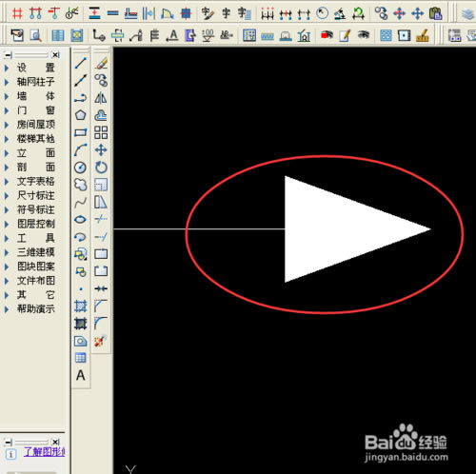Click the Move modify tool

(x=101, y=149)
